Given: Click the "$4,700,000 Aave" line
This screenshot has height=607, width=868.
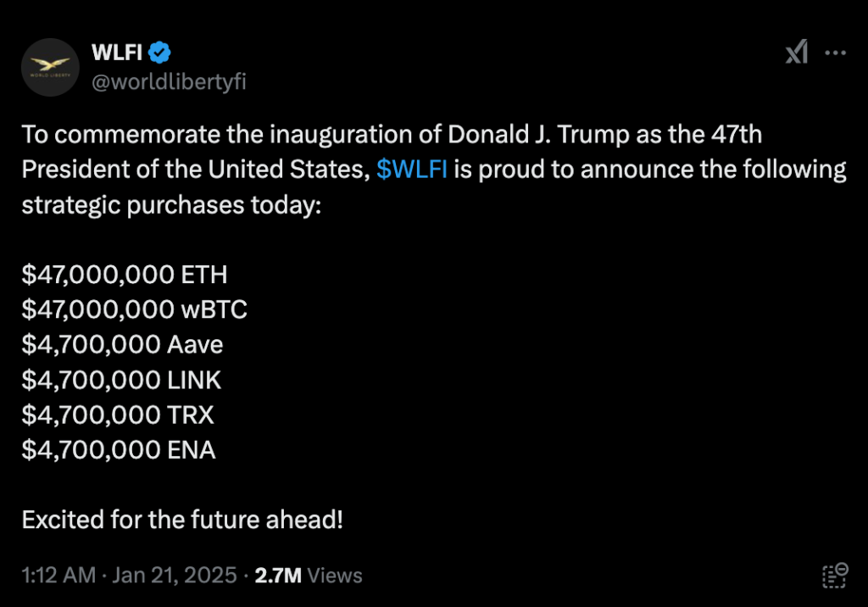Looking at the screenshot, I should pyautogui.click(x=123, y=344).
